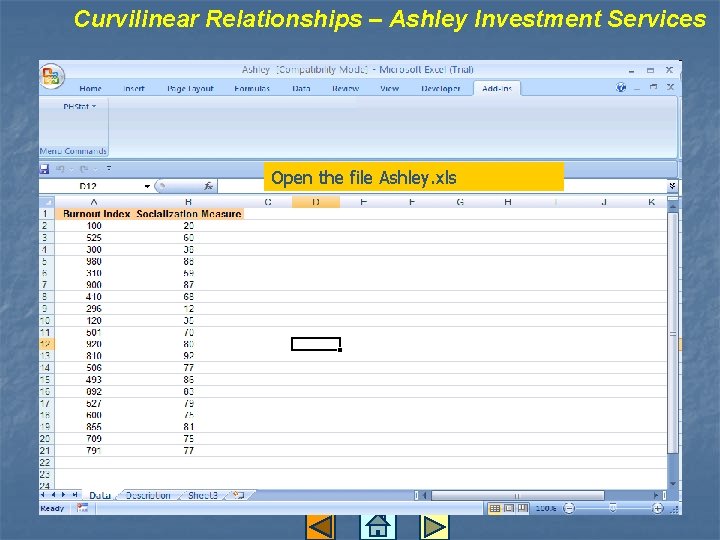Click the Office Button orb

[x=52, y=76]
